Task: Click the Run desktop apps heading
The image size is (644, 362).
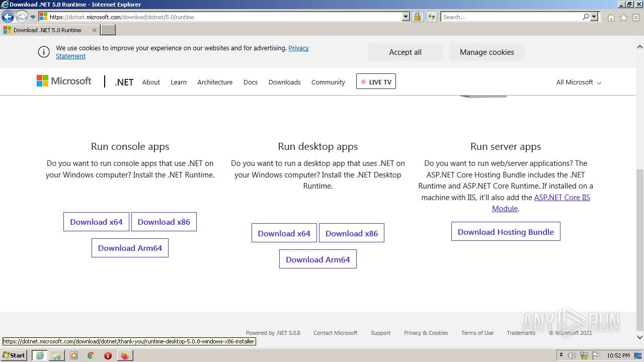Action: tap(318, 146)
